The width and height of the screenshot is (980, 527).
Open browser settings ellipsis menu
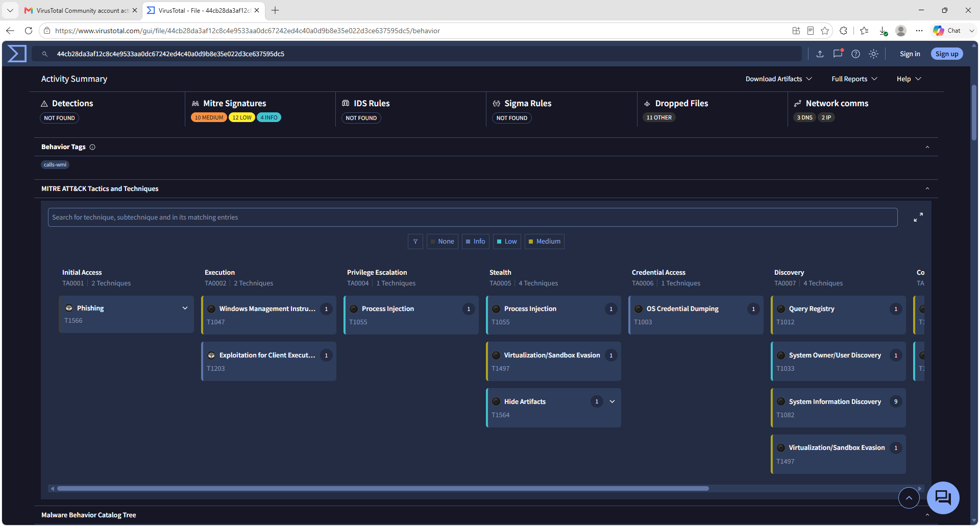[919, 31]
